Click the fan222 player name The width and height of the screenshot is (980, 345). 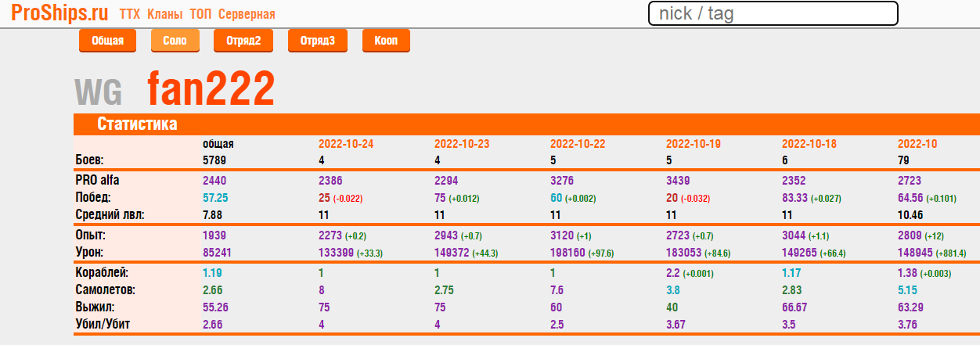(211, 89)
